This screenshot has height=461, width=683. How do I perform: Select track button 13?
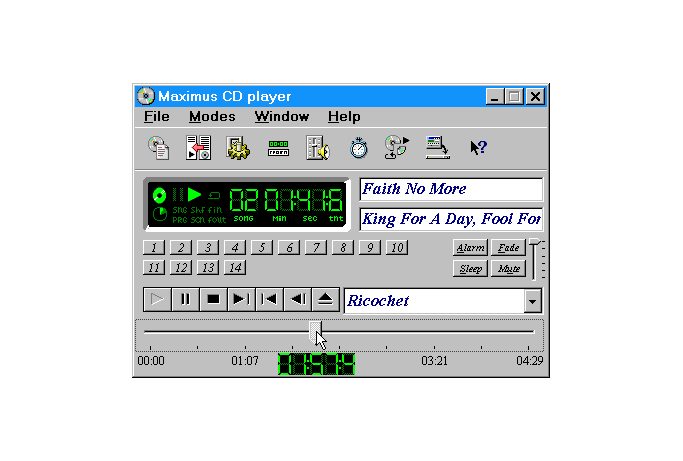tap(208, 267)
